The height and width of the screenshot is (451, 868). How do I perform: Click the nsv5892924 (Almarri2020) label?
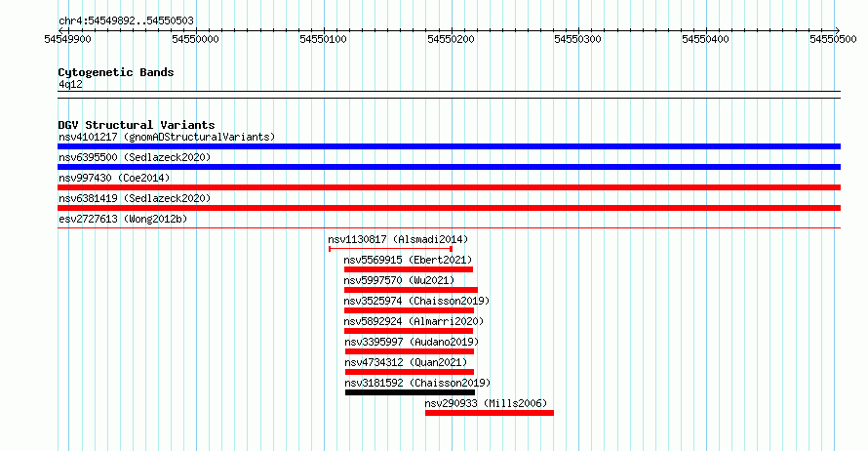[x=414, y=321]
